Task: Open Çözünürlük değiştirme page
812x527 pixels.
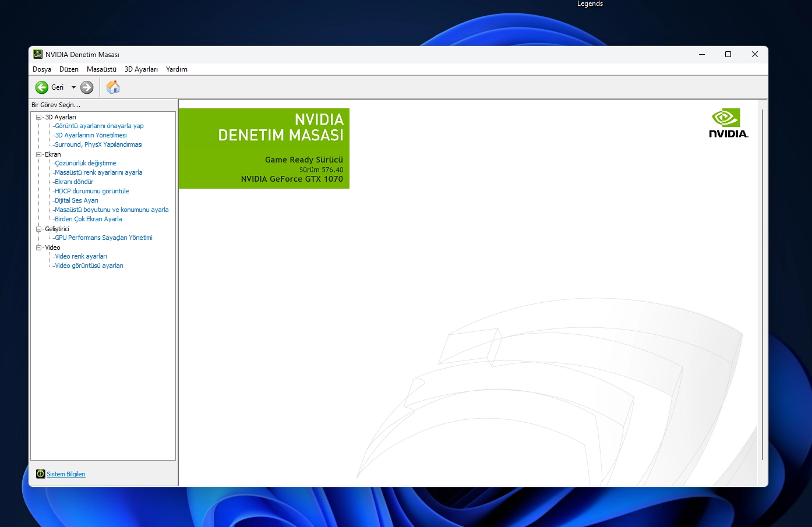Action: 86,163
